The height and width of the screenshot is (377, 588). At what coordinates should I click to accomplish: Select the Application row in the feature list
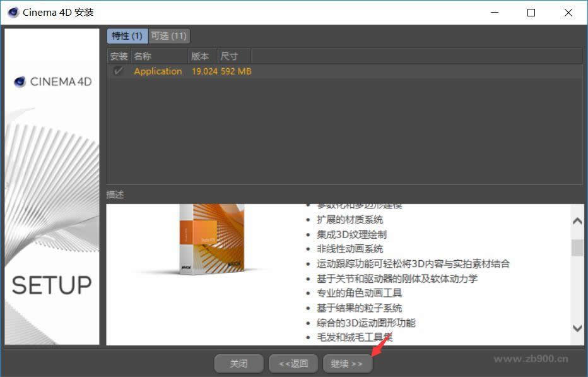pyautogui.click(x=158, y=71)
